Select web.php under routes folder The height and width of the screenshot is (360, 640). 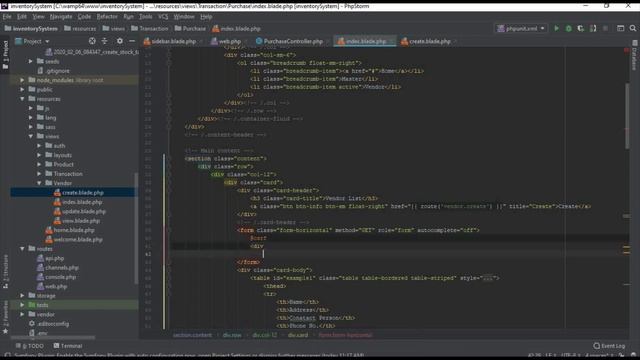pos(56,287)
